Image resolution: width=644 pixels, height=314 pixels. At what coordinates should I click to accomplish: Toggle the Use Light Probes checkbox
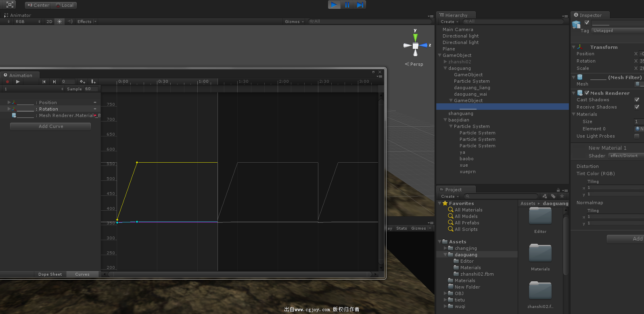click(x=637, y=136)
